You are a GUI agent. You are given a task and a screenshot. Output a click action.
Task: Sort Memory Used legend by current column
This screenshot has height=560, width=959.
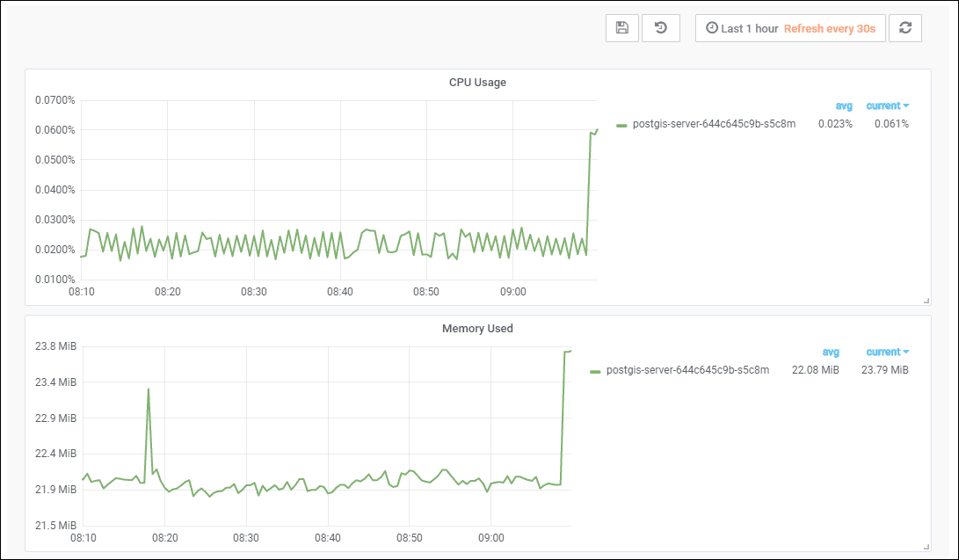[x=883, y=352]
